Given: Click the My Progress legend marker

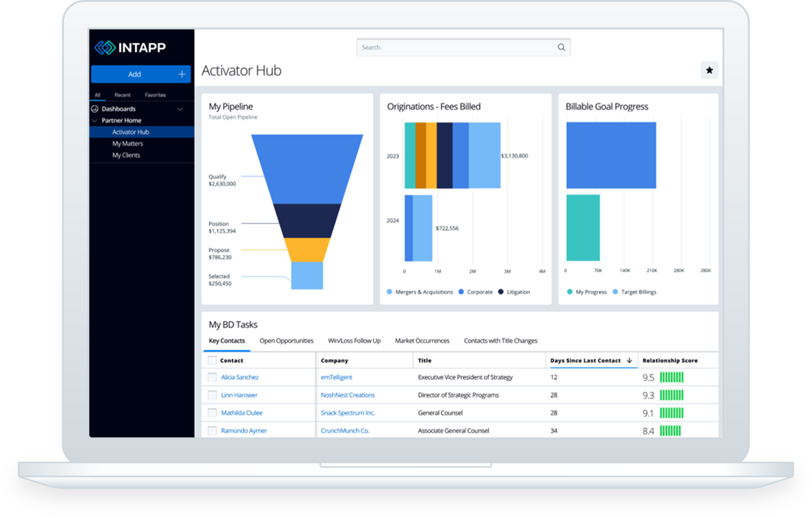Looking at the screenshot, I should click(569, 292).
